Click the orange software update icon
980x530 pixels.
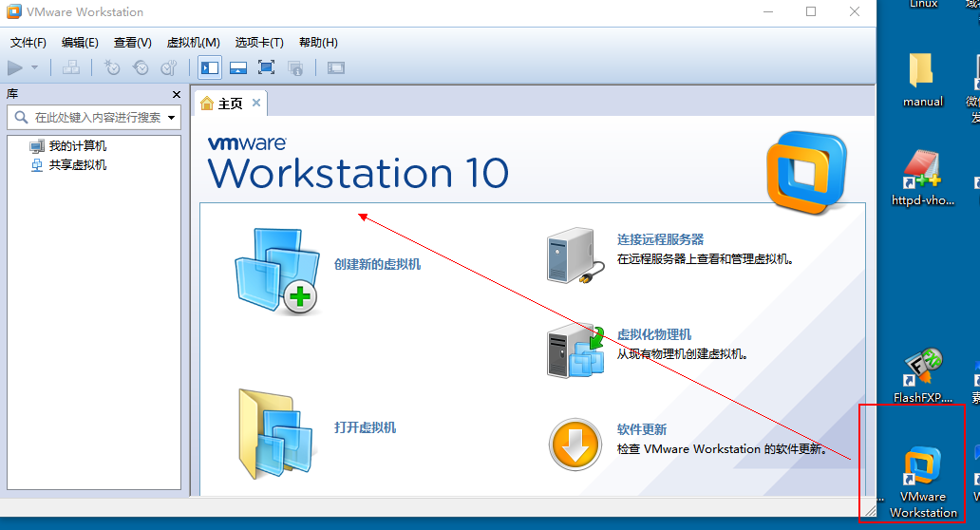pos(575,445)
